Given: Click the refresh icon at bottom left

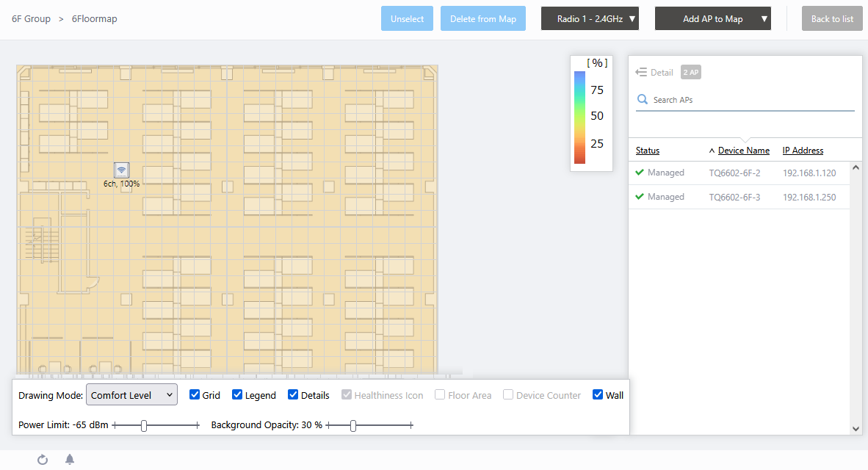Looking at the screenshot, I should tap(43, 460).
